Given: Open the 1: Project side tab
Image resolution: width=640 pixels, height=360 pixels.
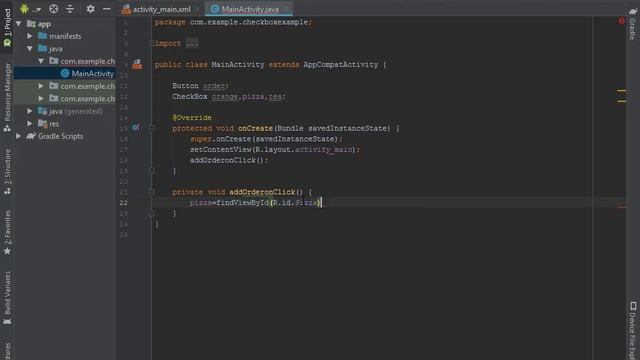Looking at the screenshot, I should 7,28.
